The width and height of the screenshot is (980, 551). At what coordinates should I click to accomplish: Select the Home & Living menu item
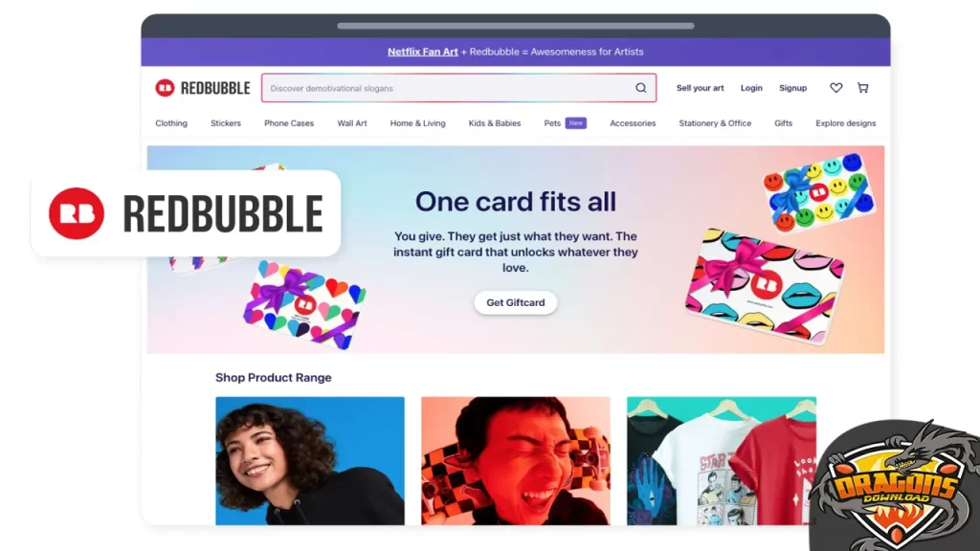coord(417,123)
